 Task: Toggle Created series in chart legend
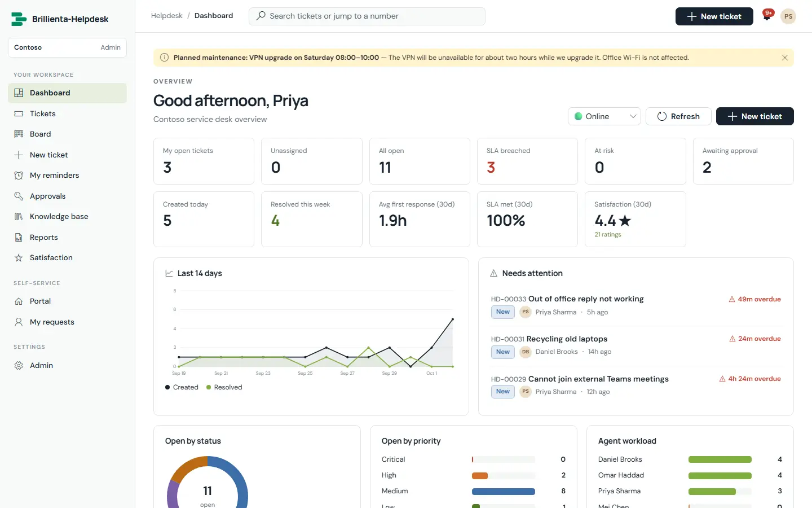point(182,387)
